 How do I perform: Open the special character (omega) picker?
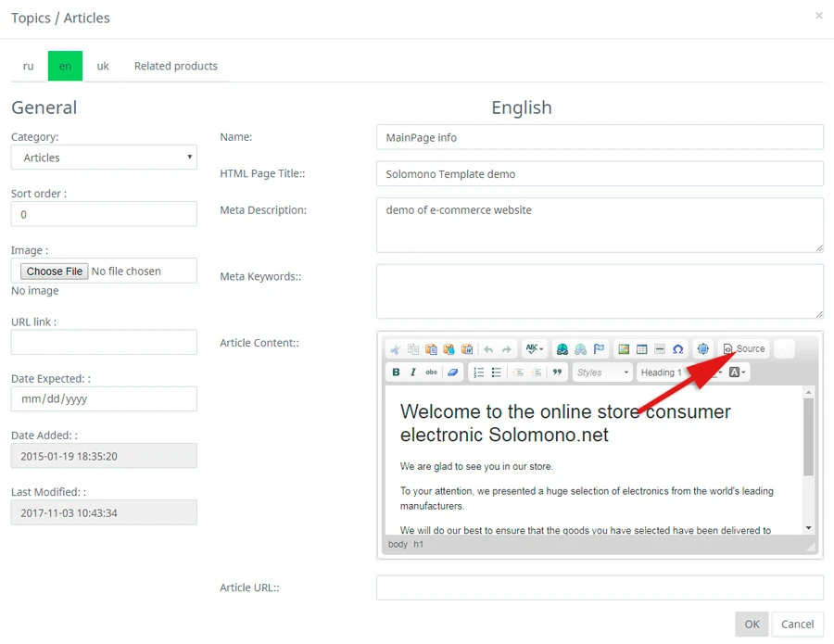pyautogui.click(x=677, y=349)
